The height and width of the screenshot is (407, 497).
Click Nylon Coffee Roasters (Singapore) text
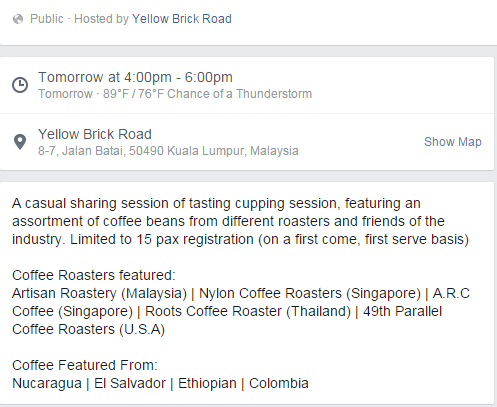click(x=310, y=293)
